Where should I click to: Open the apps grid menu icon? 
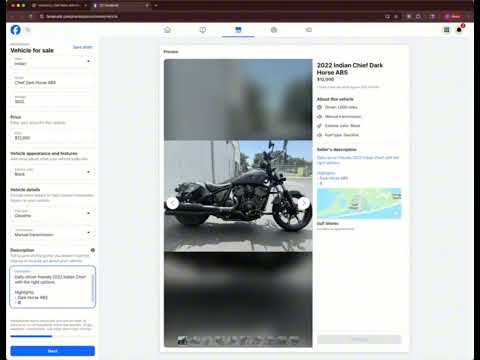[x=446, y=30]
